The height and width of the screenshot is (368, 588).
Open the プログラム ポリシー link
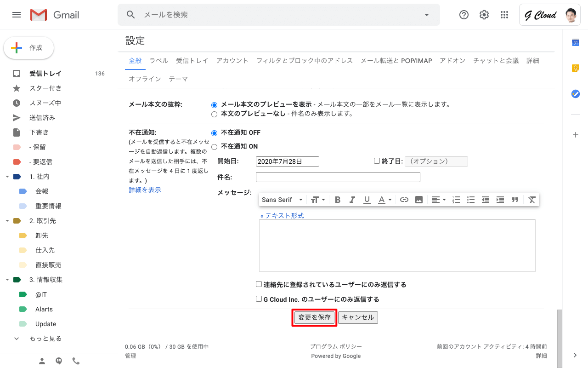(x=336, y=346)
